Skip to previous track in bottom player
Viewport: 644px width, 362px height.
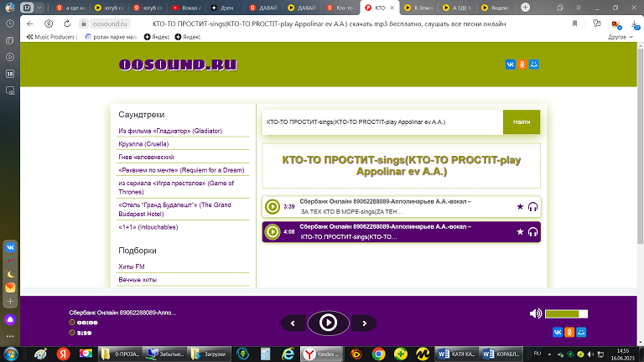pyautogui.click(x=293, y=323)
